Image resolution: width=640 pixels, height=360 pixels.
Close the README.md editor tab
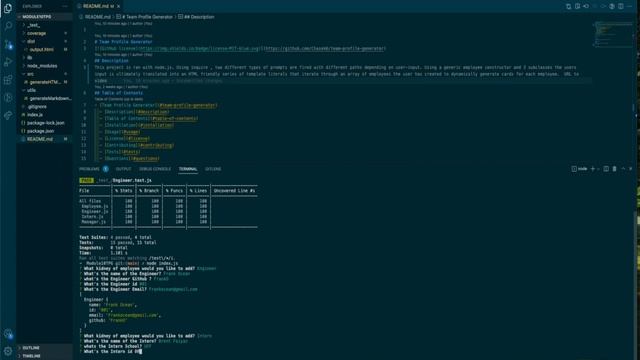point(118,7)
